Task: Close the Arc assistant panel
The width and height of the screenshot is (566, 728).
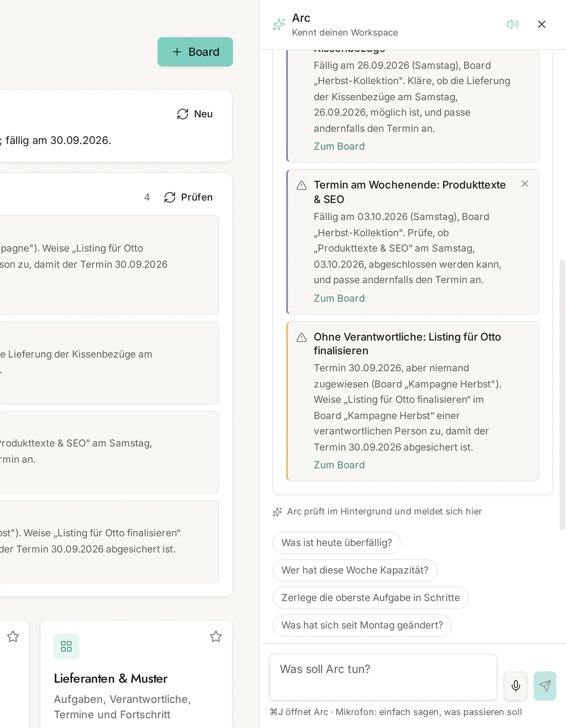Action: coord(542,24)
